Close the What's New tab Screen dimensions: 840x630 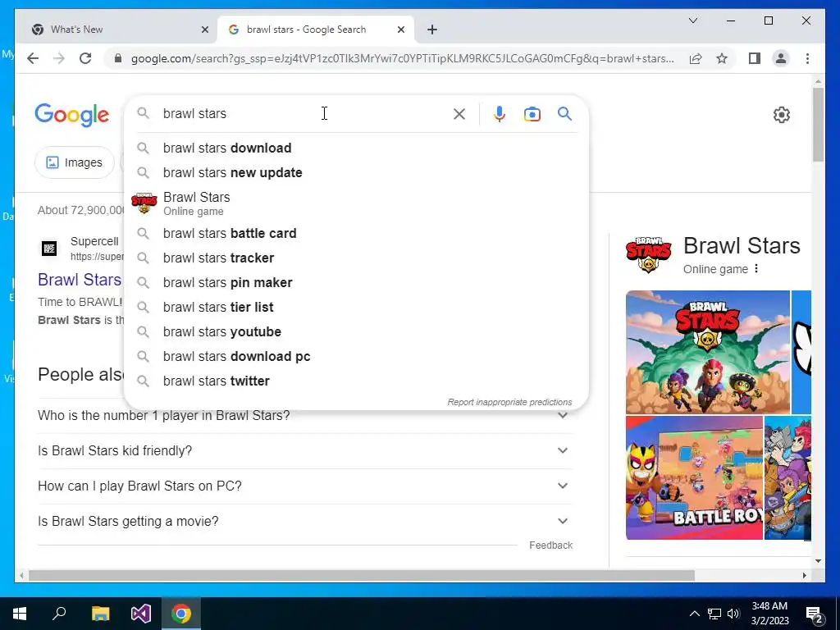click(x=204, y=30)
